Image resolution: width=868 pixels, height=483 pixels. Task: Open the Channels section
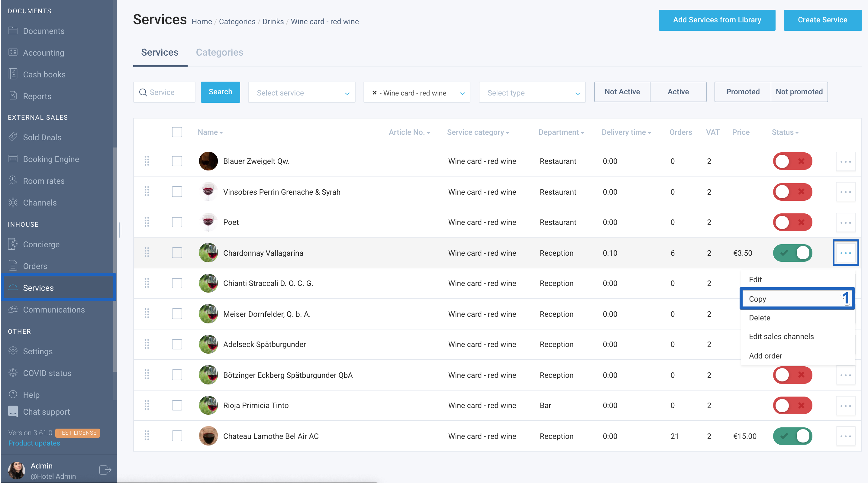click(40, 203)
